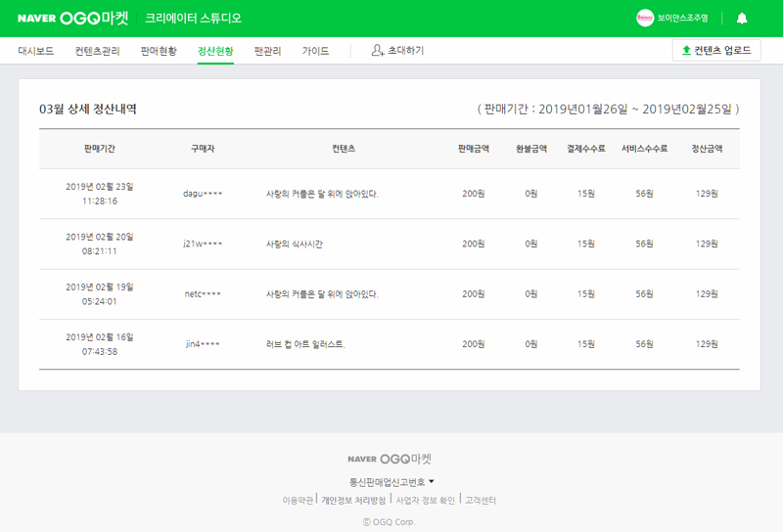
Task: Click the 초대하기 invite icon
Action: pyautogui.click(x=378, y=51)
